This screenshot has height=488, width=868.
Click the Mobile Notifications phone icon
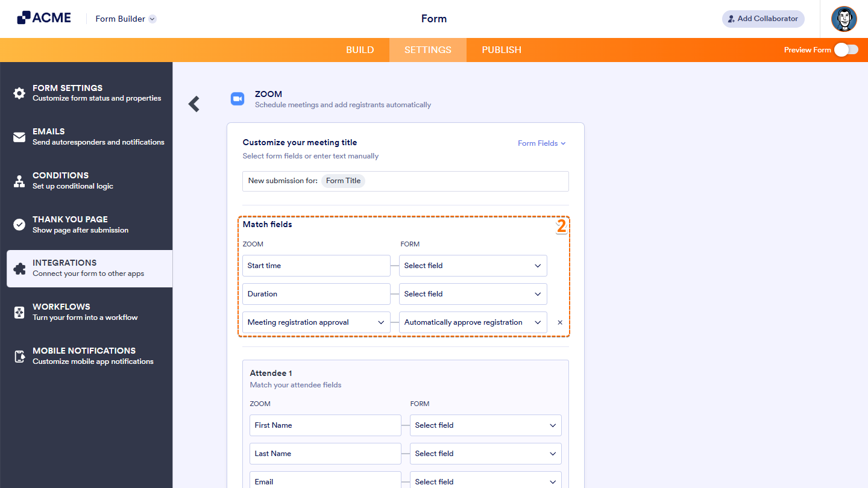coord(19,355)
